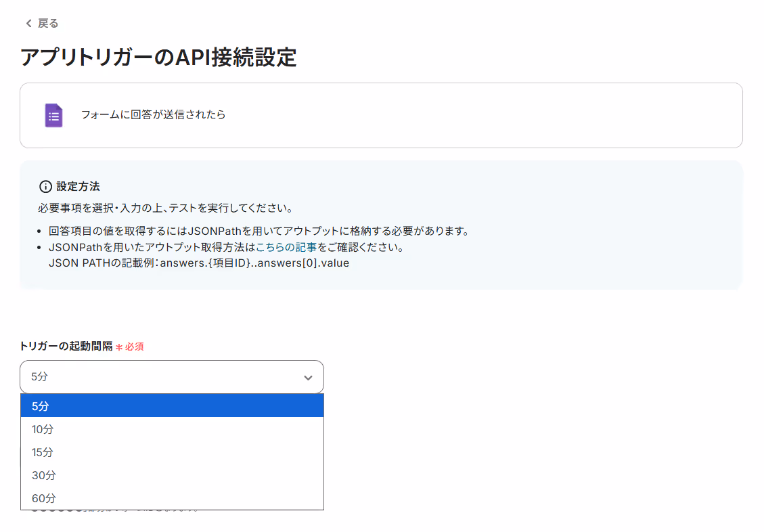Open トリガーの起動間隔 dropdown showing 5分
This screenshot has height=532, width=764.
[x=171, y=377]
